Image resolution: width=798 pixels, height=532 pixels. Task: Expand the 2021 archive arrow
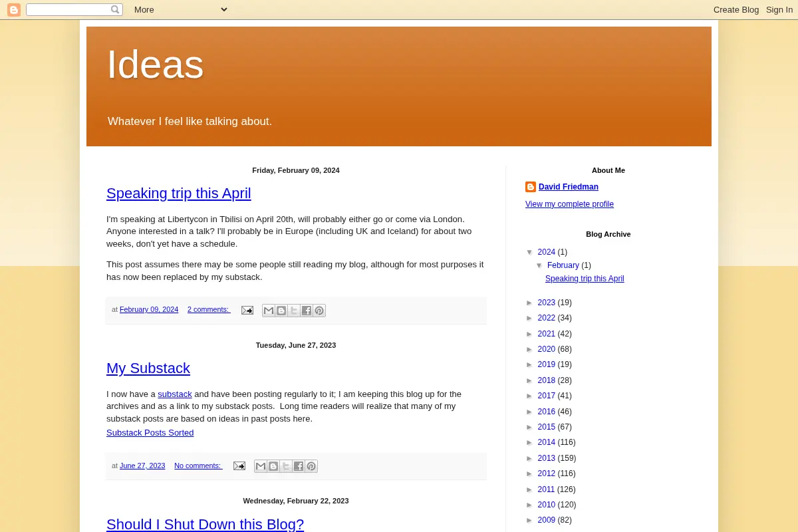(x=530, y=334)
